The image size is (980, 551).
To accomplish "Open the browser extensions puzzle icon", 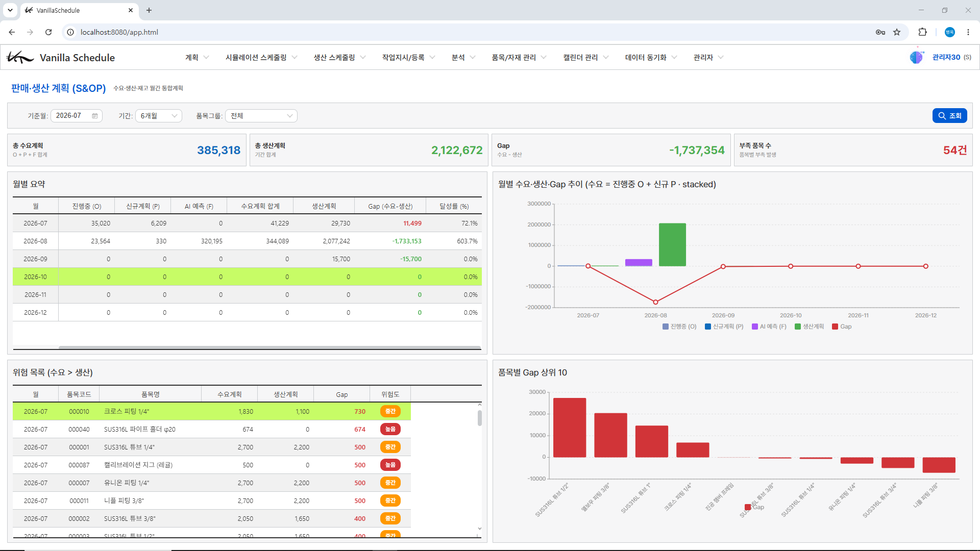I will (922, 32).
